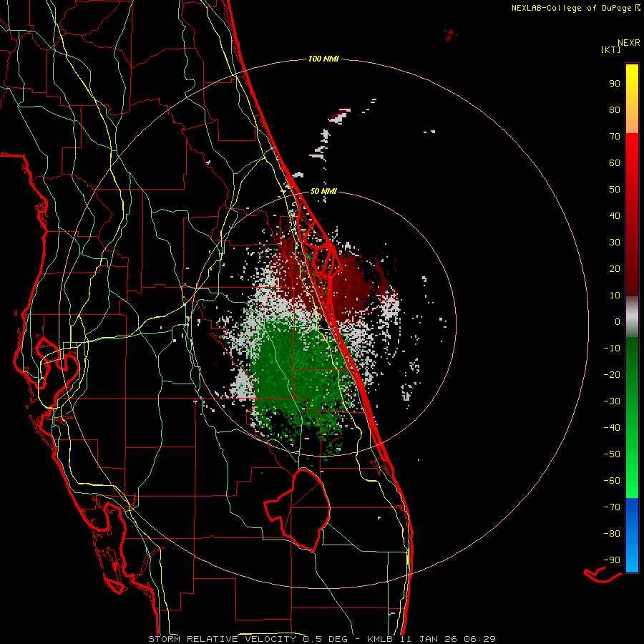The height and width of the screenshot is (644, 644).
Task: Click the -10 value on the velocity scale
Action: tap(612, 348)
